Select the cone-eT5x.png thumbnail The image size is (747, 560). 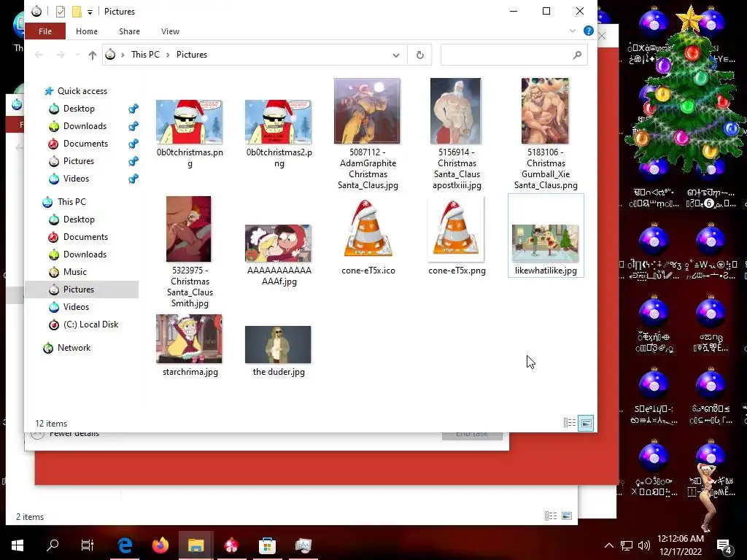click(457, 230)
